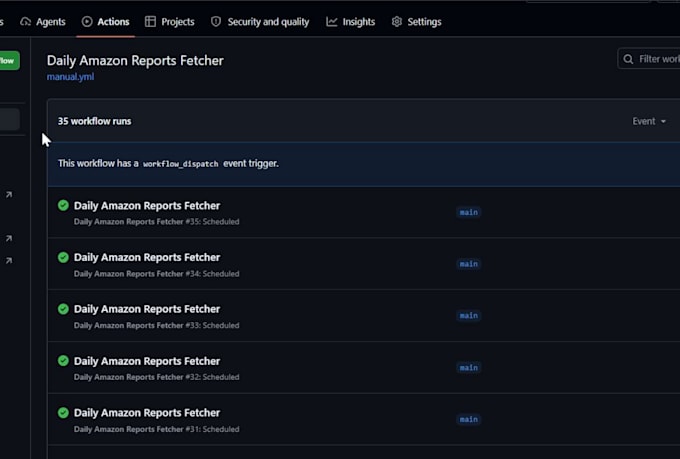Focus the Filter workflow runs search field
The height and width of the screenshot is (459, 680).
tap(649, 59)
